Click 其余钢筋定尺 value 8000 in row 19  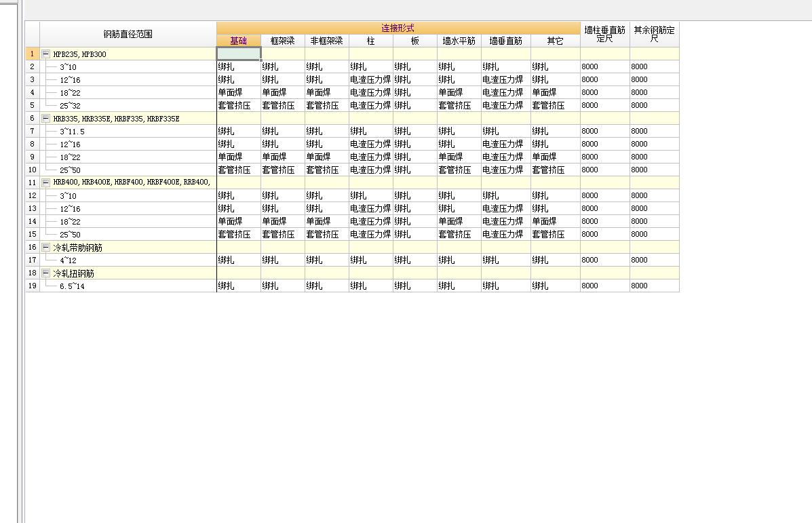[x=655, y=286]
